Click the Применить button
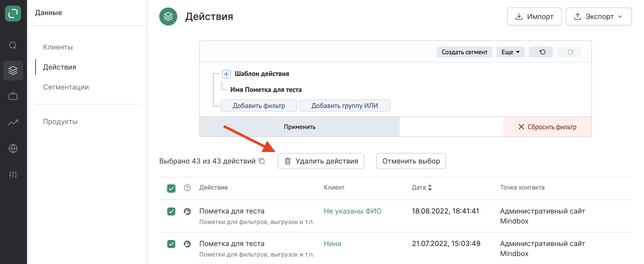644x264 pixels. coord(299,127)
